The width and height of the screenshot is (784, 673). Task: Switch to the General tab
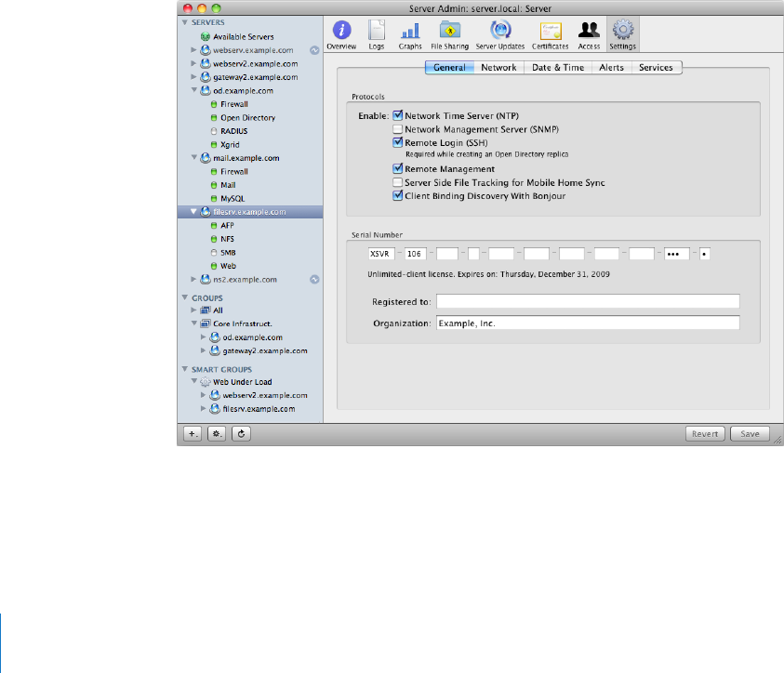pos(449,68)
